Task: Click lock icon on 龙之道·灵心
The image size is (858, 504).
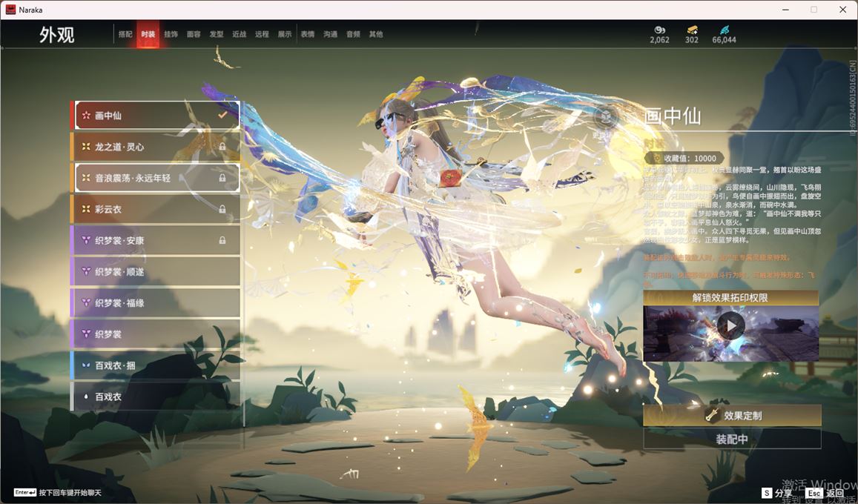Action: point(222,147)
